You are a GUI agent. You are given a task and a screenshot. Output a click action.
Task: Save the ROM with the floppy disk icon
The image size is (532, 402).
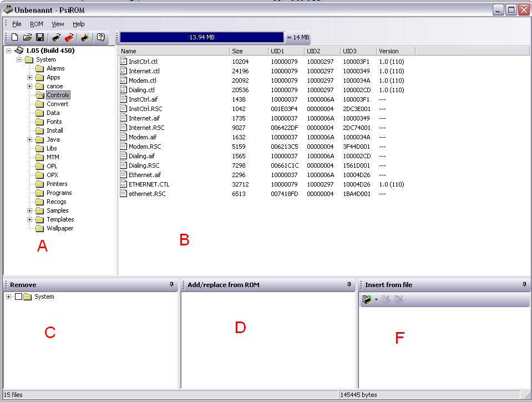pyautogui.click(x=40, y=37)
